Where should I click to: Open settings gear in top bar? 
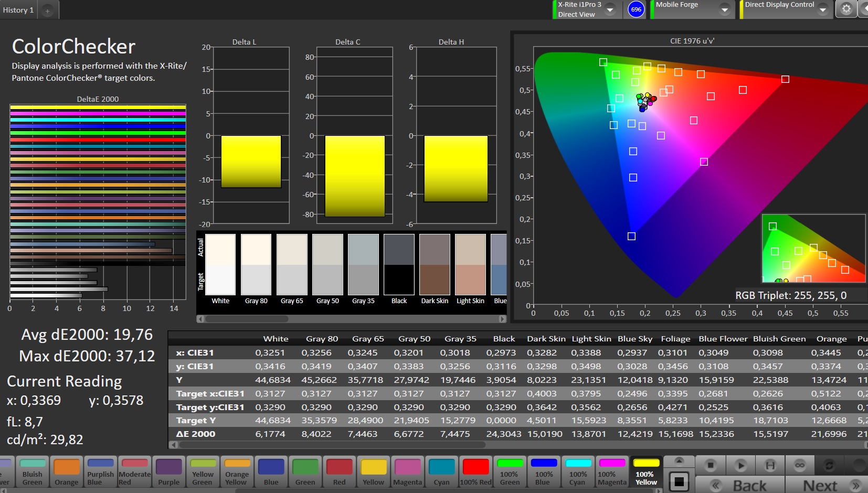click(846, 9)
